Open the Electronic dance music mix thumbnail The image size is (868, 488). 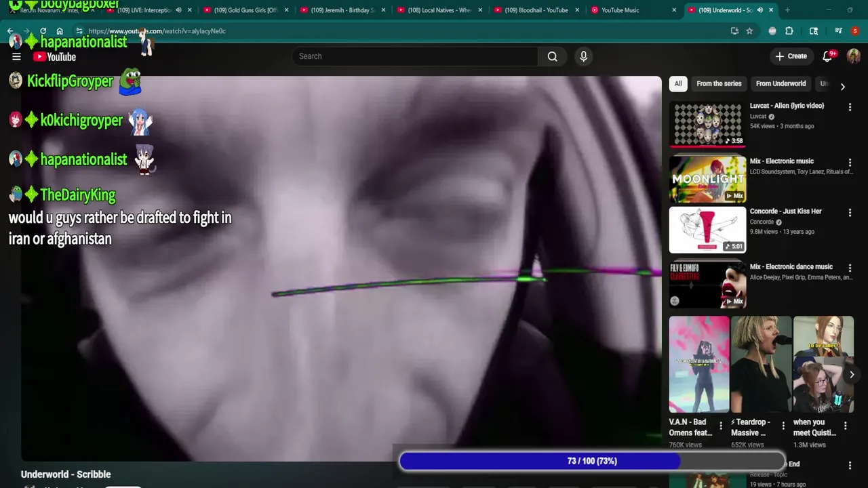(x=707, y=285)
